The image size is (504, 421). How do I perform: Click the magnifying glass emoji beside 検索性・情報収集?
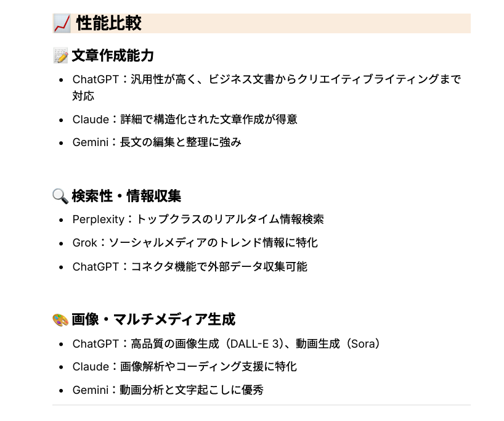[60, 197]
